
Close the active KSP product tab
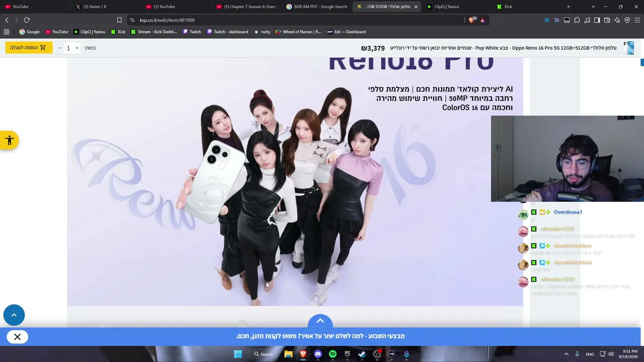(416, 7)
